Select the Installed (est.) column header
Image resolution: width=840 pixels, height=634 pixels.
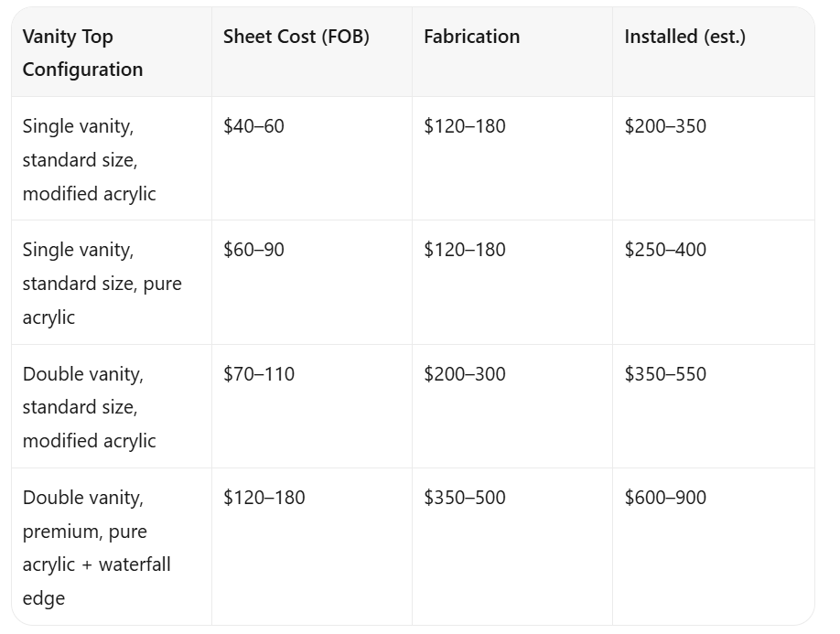(x=684, y=37)
